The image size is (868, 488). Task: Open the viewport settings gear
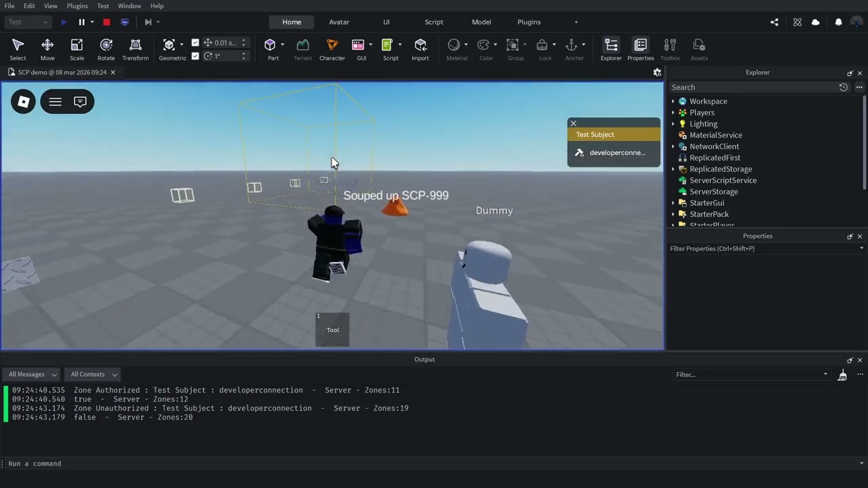(x=657, y=73)
